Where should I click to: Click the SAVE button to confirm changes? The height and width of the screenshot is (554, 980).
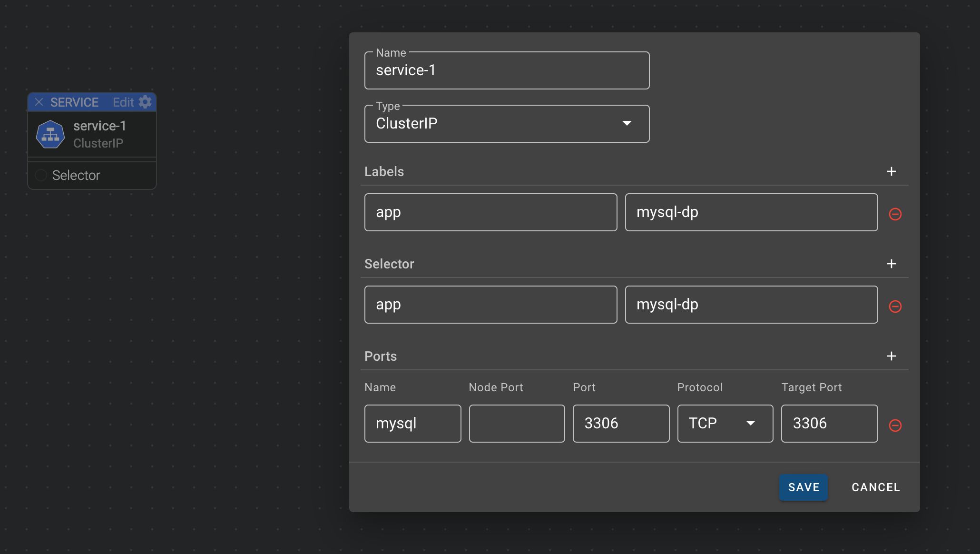804,487
